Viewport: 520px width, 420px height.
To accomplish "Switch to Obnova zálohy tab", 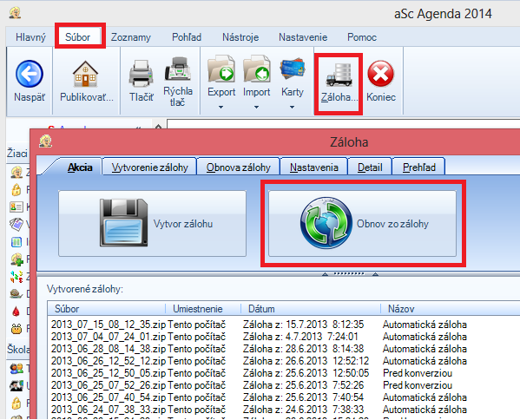I will [x=239, y=167].
